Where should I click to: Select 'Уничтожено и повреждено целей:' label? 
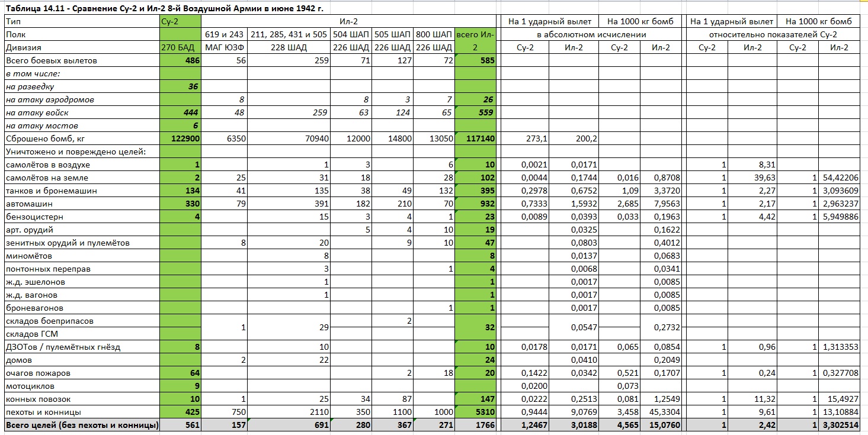(82, 152)
